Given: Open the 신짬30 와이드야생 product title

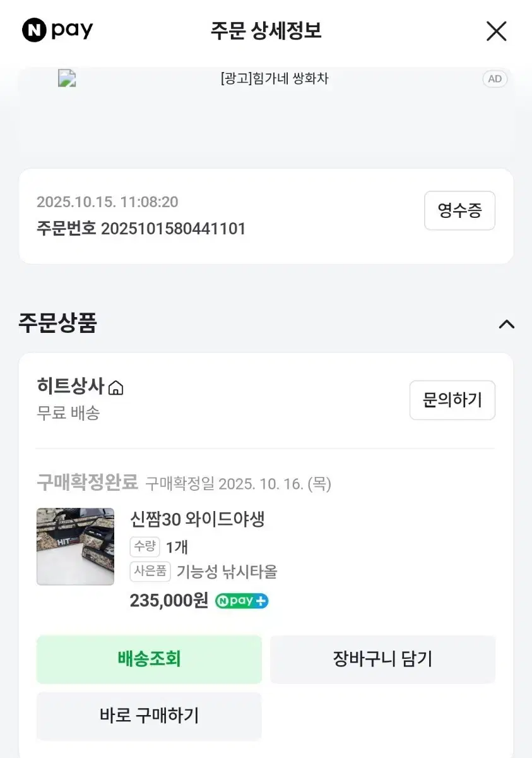Looking at the screenshot, I should coord(197,519).
